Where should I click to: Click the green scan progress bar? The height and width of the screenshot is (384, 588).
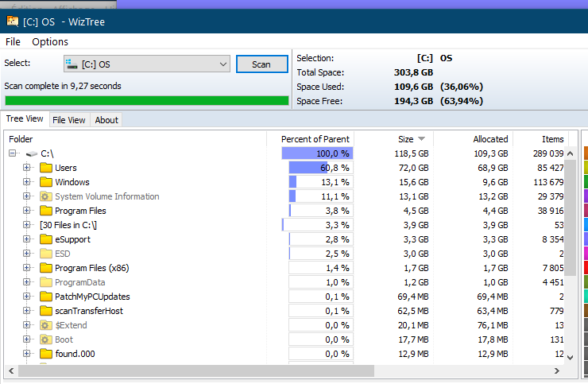[x=147, y=101]
